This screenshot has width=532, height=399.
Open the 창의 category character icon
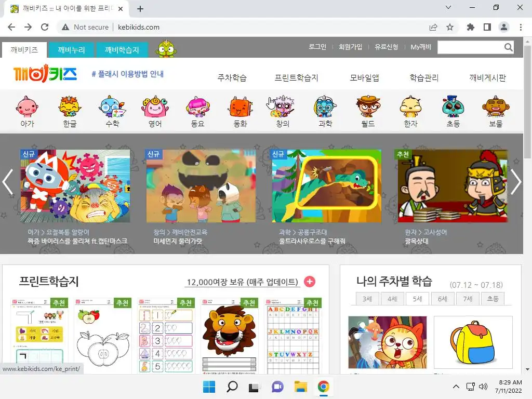coord(283,107)
